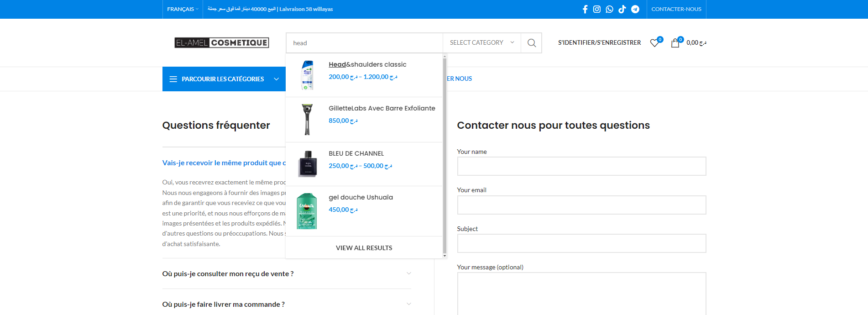Click the search results scrollbar
This screenshot has width=868, height=315.
tap(444, 155)
